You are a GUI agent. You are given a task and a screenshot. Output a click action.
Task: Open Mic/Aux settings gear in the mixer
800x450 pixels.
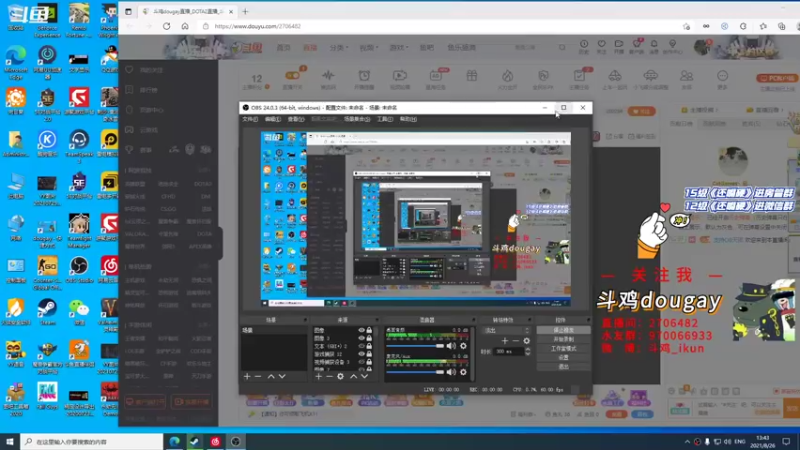coord(463,372)
